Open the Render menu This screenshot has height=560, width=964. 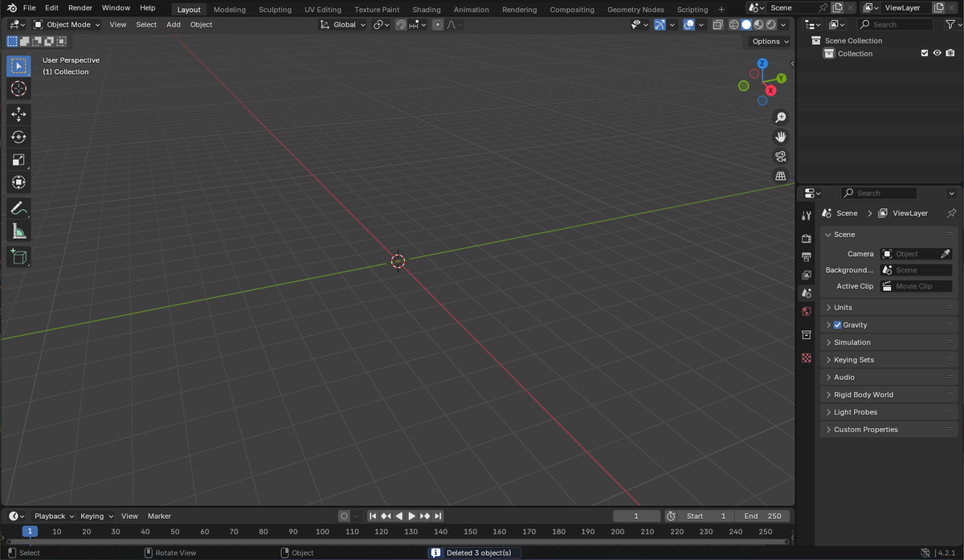(x=80, y=7)
